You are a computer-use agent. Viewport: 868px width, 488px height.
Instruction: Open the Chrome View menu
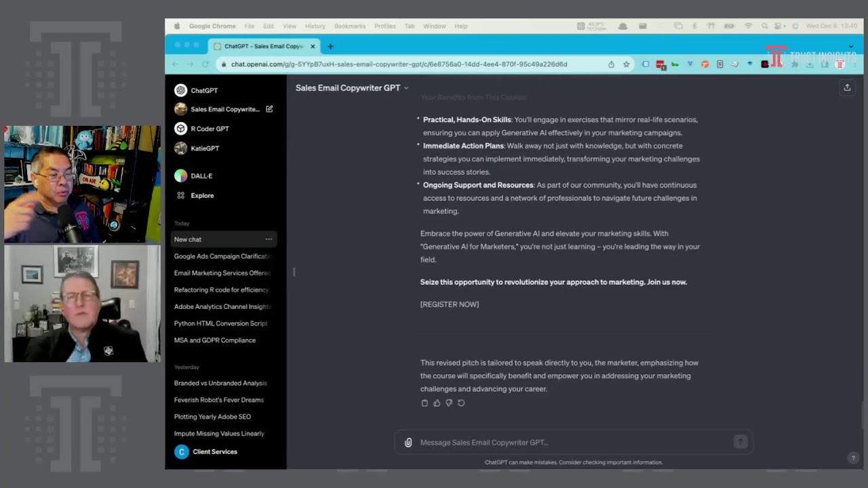tap(290, 26)
